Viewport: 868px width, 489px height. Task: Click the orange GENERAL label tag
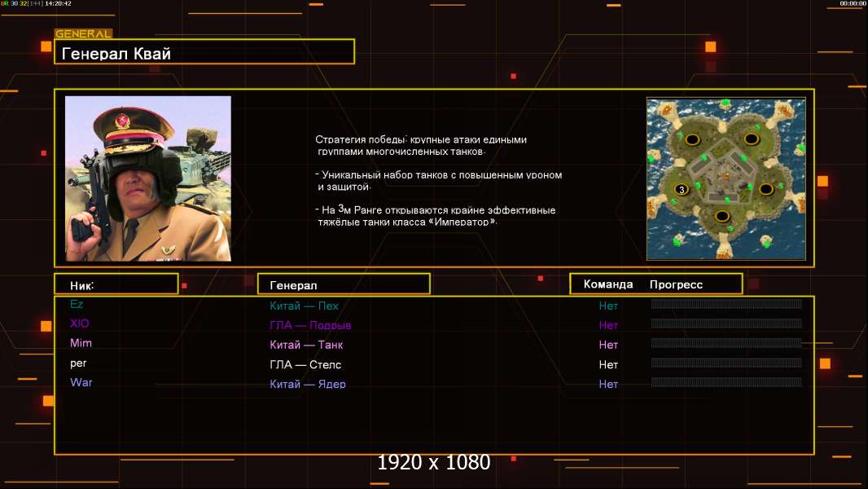point(83,34)
